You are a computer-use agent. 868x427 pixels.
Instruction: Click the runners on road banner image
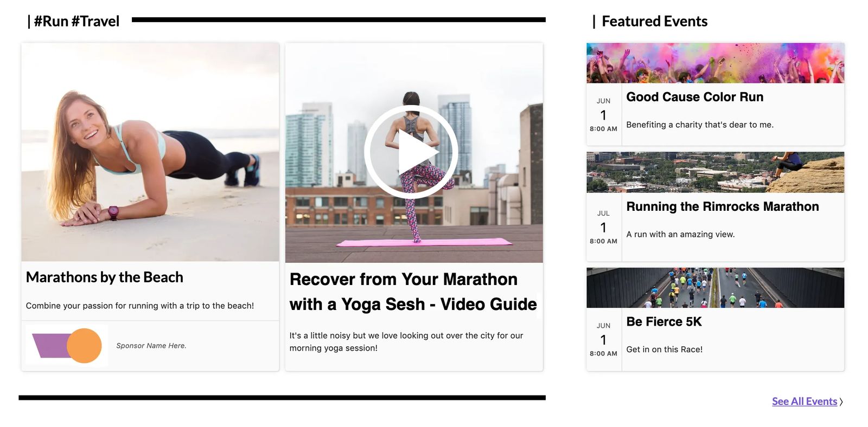coord(715,288)
